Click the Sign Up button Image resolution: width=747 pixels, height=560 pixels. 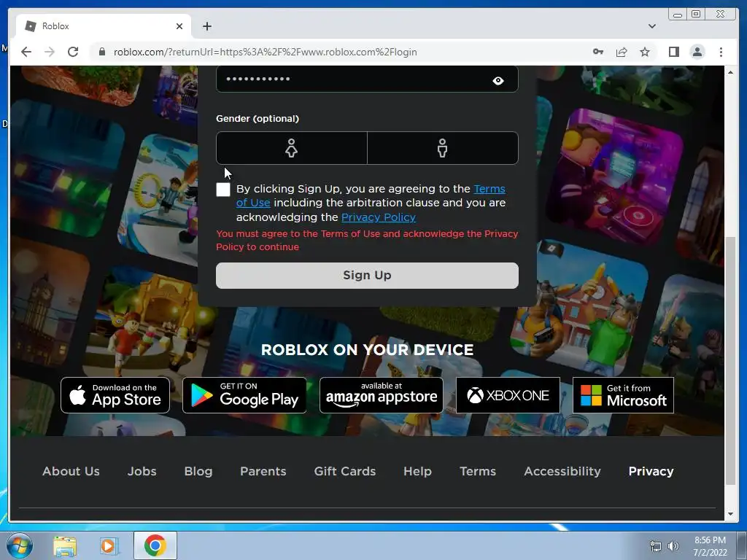367,275
